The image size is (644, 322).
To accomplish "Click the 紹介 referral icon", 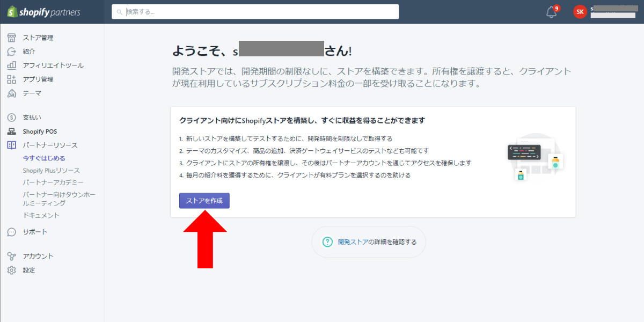I will click(x=12, y=52).
